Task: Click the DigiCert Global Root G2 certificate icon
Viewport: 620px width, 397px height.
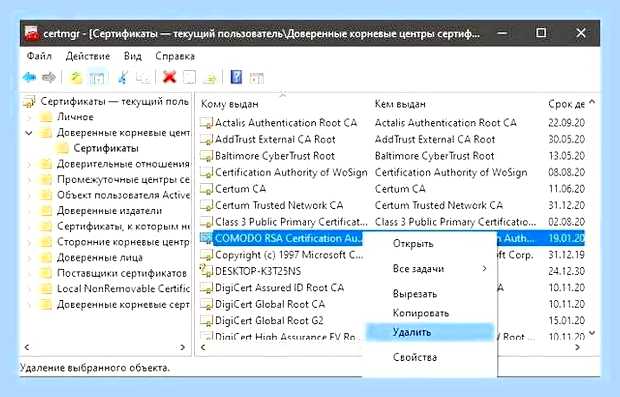Action: coord(206,320)
